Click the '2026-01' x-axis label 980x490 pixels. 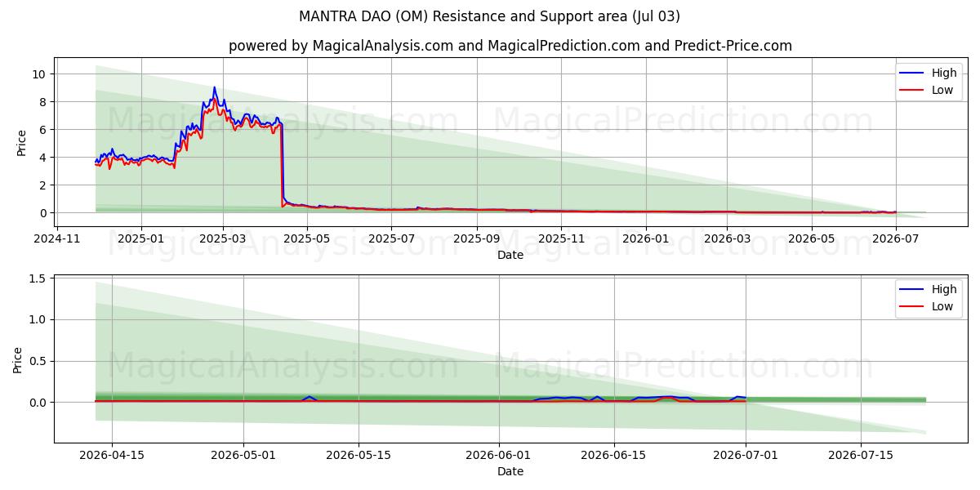647,239
